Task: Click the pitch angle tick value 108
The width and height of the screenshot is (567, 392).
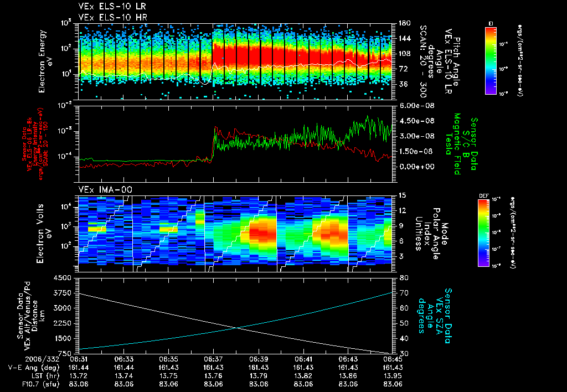Action: pos(405,54)
